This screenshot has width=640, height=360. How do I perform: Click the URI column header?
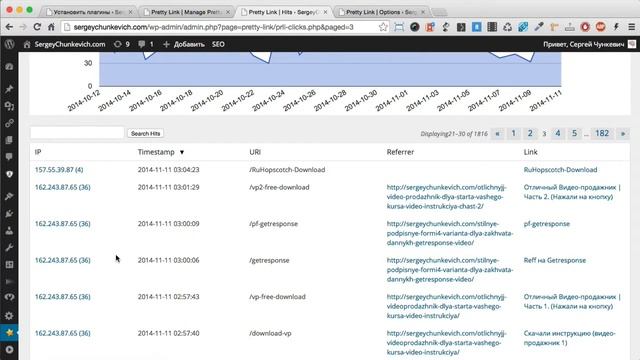(x=255, y=152)
